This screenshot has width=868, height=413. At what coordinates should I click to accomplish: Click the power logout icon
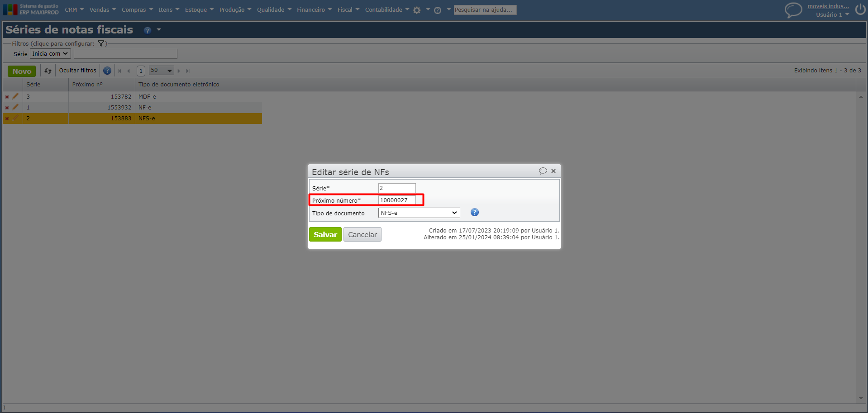(x=860, y=10)
